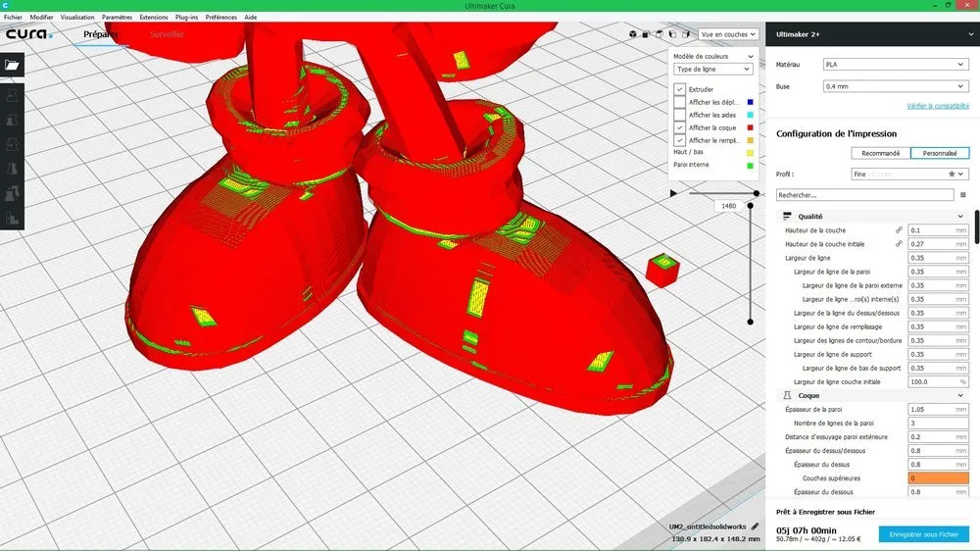This screenshot has height=551, width=980.
Task: Open the Profil Fine dropdown
Action: click(x=910, y=174)
